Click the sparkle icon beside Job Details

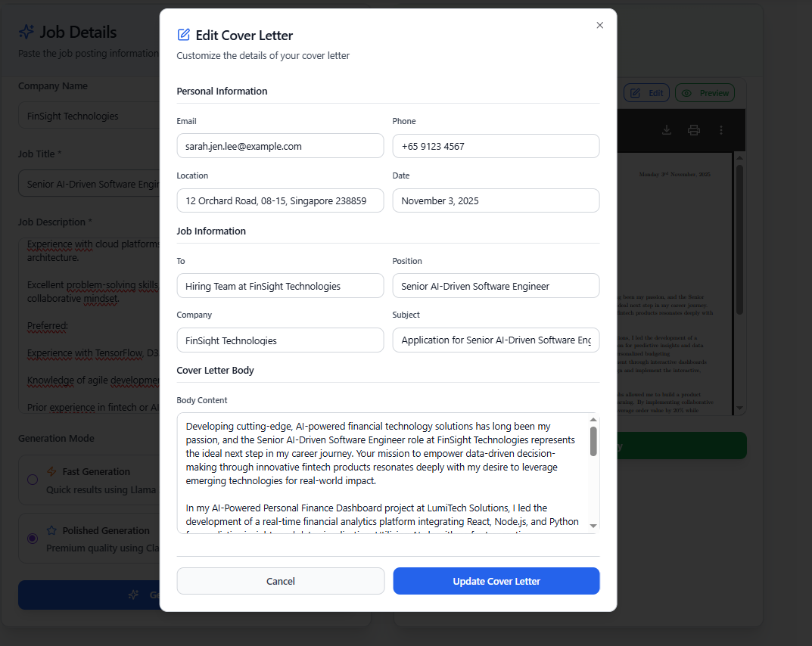point(26,32)
